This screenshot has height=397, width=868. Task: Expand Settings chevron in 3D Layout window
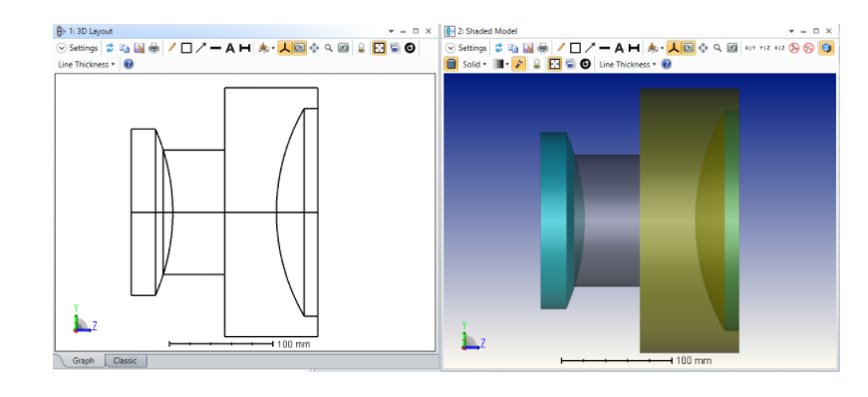(61, 48)
